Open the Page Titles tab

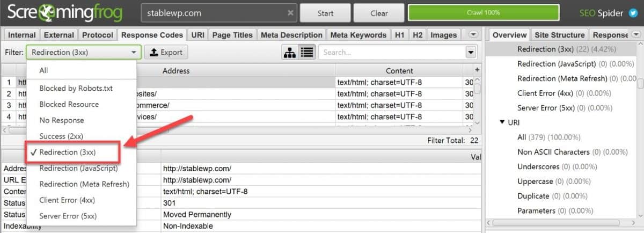pos(232,35)
